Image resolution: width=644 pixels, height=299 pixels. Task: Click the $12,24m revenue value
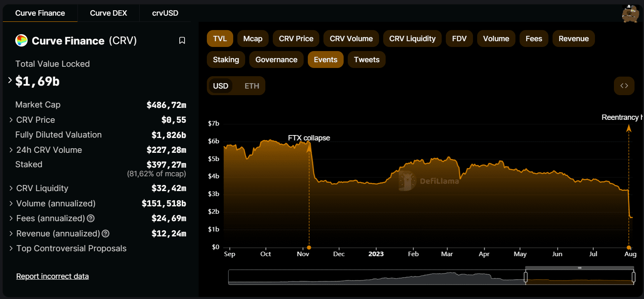click(169, 234)
